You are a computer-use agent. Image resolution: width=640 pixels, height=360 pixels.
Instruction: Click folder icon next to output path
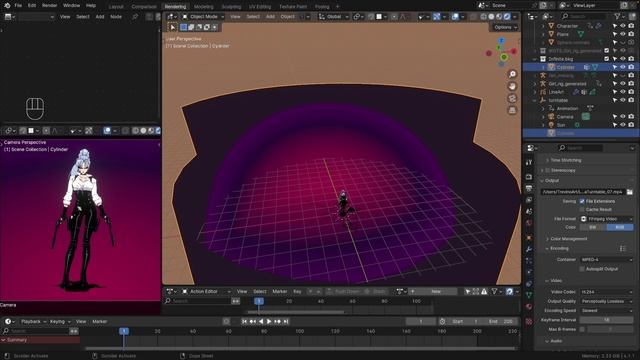coord(630,191)
